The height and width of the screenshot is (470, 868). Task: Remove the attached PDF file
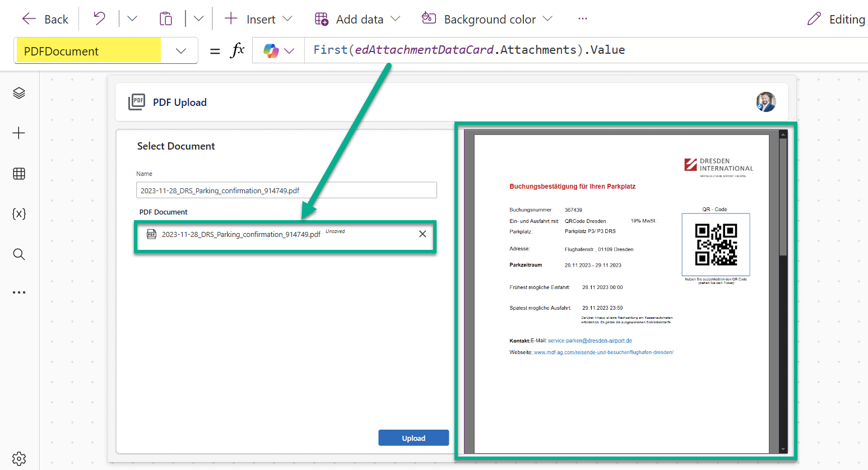click(423, 234)
